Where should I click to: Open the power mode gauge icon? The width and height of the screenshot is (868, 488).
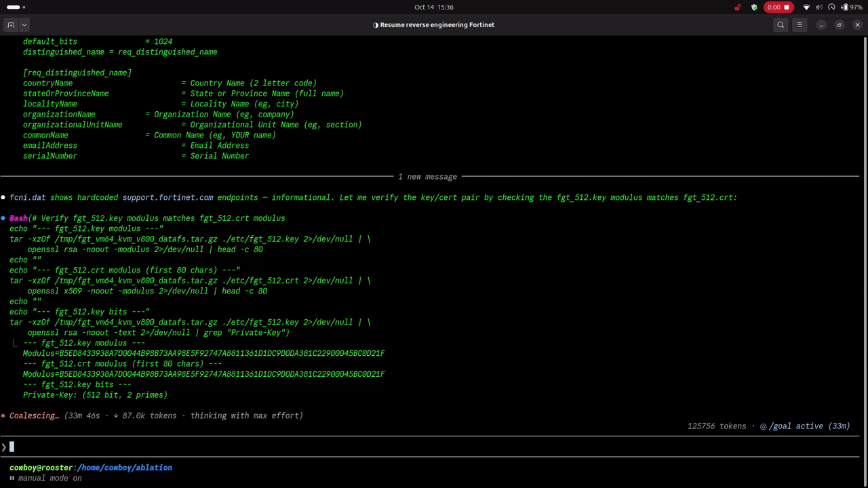(832, 7)
